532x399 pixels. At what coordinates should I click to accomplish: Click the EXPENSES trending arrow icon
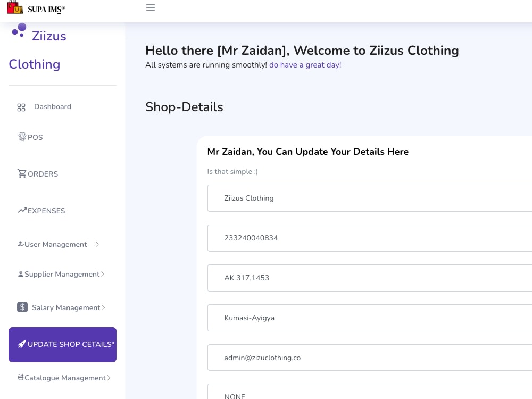tap(22, 210)
